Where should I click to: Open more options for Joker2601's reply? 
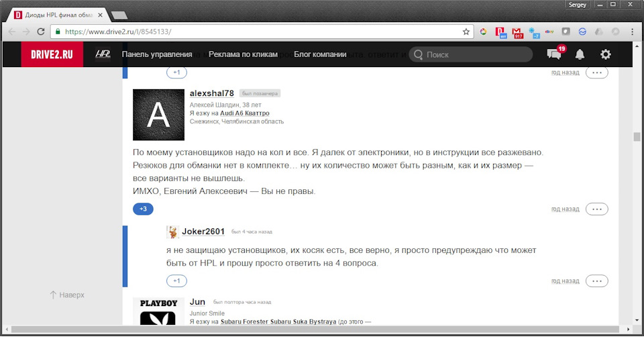596,280
